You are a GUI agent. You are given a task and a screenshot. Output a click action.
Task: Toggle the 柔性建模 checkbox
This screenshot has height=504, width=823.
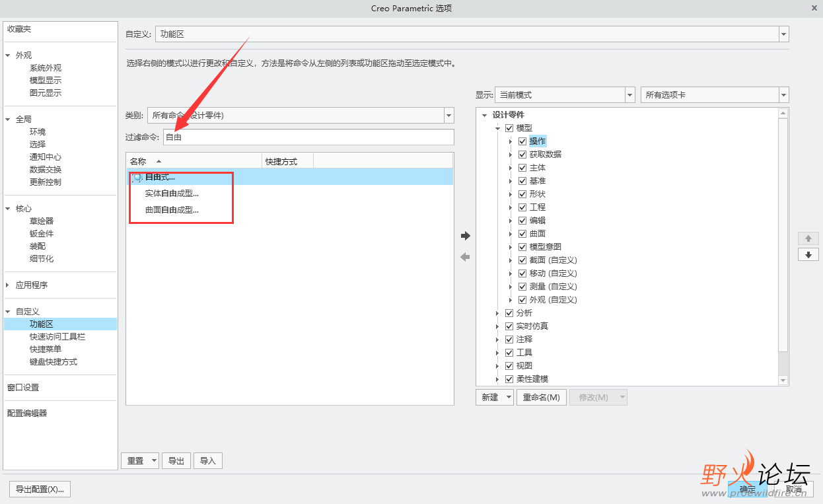pyautogui.click(x=509, y=379)
